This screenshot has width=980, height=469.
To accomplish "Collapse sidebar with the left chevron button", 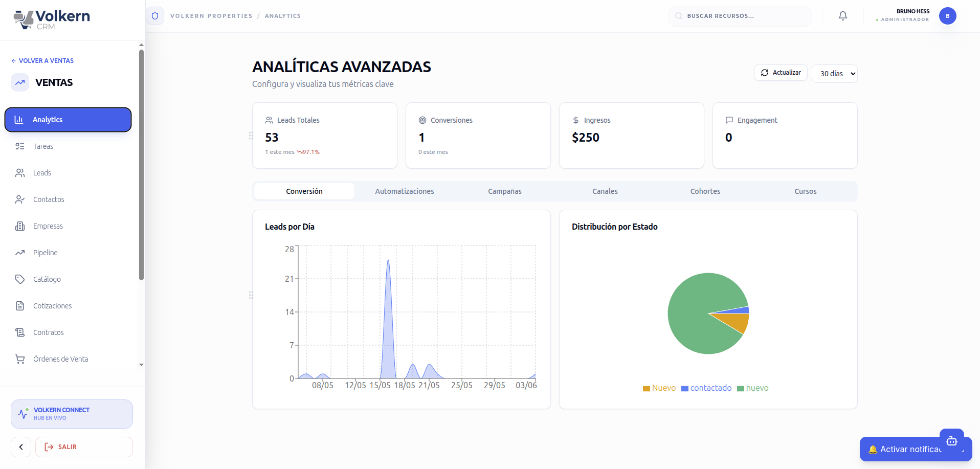I will tap(21, 447).
